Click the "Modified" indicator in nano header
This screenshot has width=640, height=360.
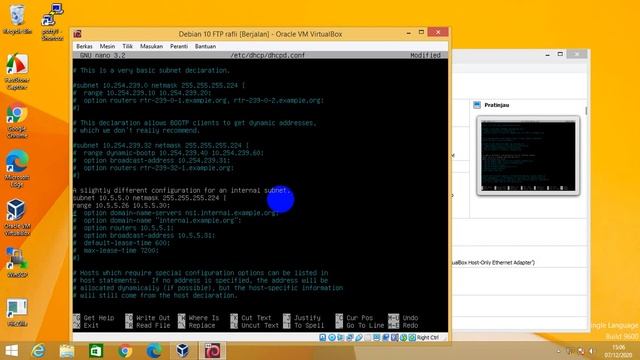tap(425, 55)
